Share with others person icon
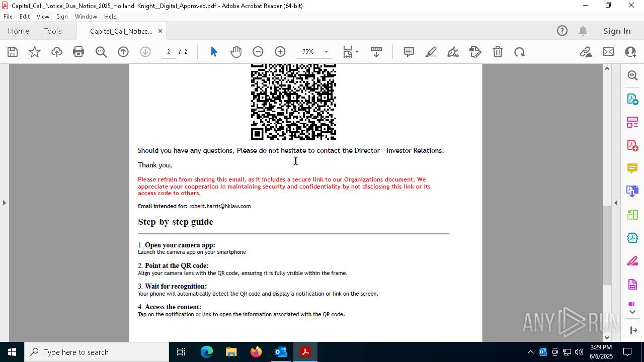 [x=630, y=52]
